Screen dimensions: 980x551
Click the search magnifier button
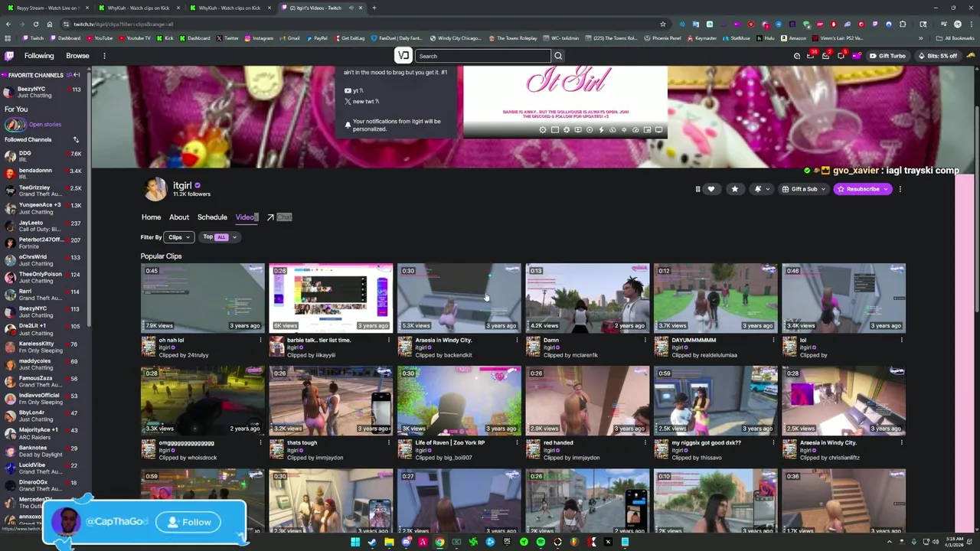click(x=558, y=56)
